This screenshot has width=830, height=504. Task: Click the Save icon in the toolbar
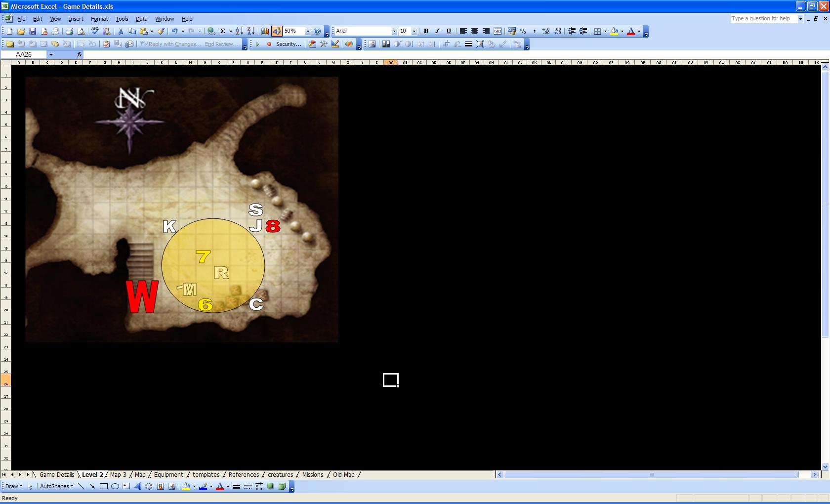click(x=33, y=31)
